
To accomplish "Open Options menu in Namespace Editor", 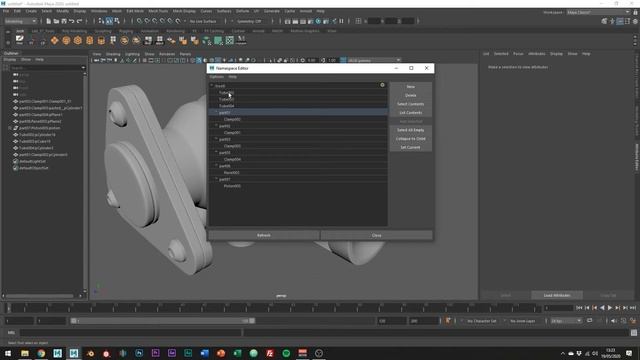I will 217,77.
